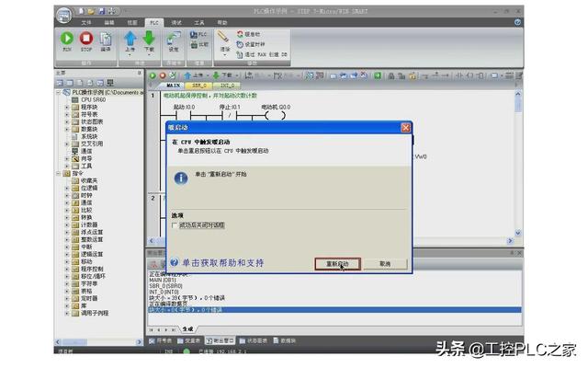Open the dropdown arrow under Download (下载)
Image resolution: width=588 pixels, height=368 pixels.
(149, 55)
